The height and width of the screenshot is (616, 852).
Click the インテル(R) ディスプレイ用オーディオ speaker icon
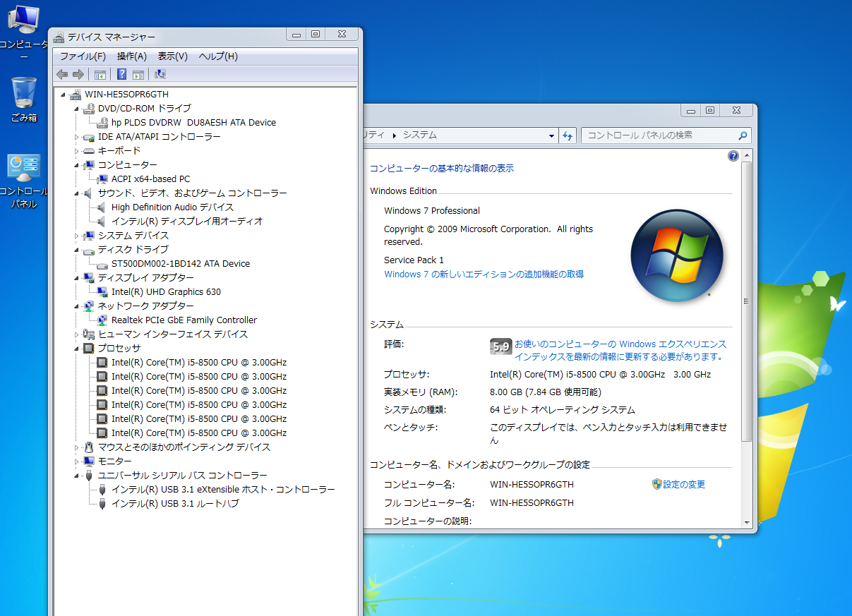(x=102, y=222)
